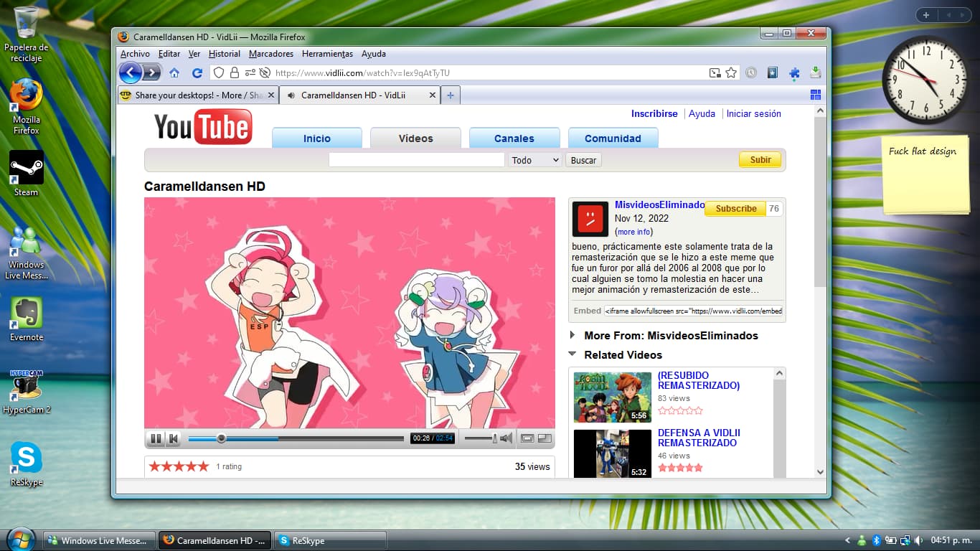Screen dimensions: 980x551
Task: Subscribe to MisvideosEliminados channel
Action: pyautogui.click(x=736, y=209)
